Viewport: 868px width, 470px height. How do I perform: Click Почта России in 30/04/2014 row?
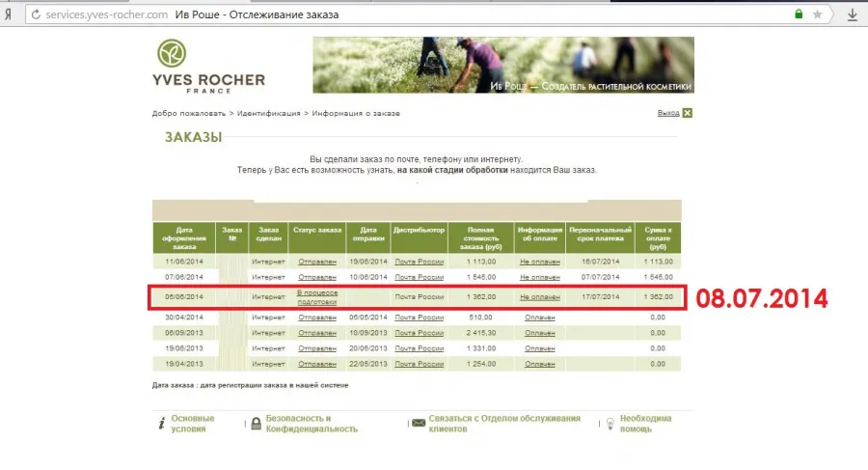420,318
